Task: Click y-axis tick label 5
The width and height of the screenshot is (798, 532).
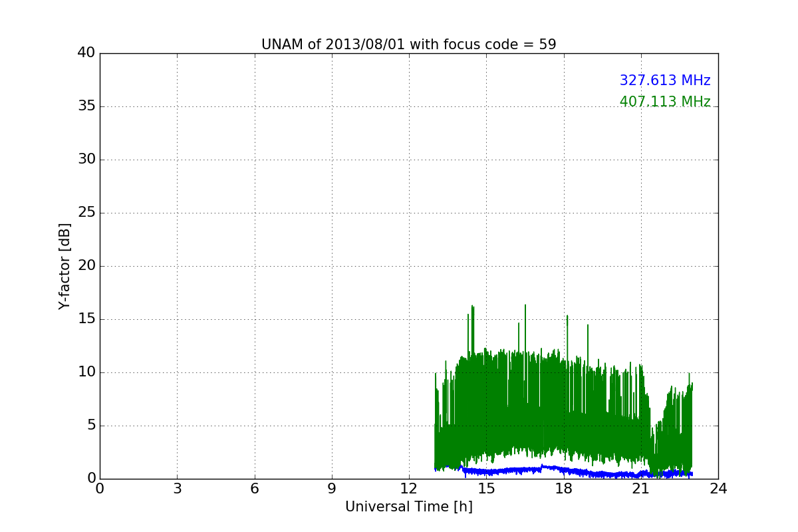Action: coord(90,426)
